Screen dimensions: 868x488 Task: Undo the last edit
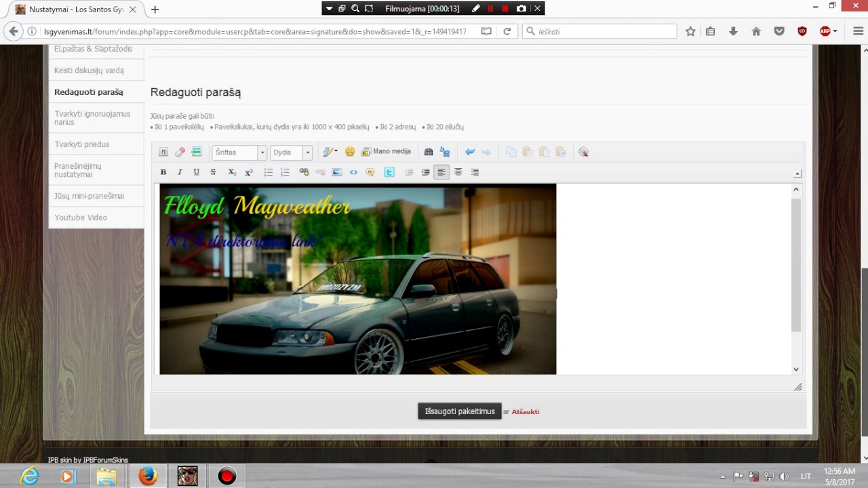coord(469,152)
